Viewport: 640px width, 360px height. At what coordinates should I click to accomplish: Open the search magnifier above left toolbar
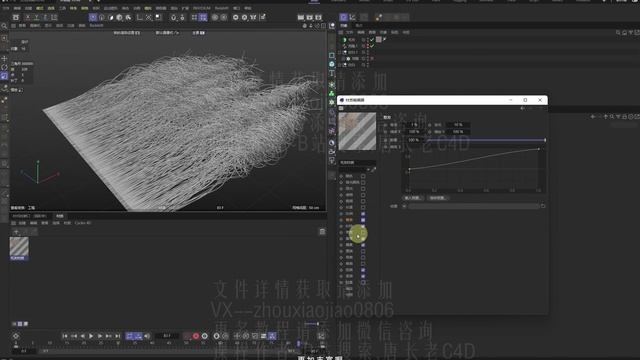[x=4, y=26]
